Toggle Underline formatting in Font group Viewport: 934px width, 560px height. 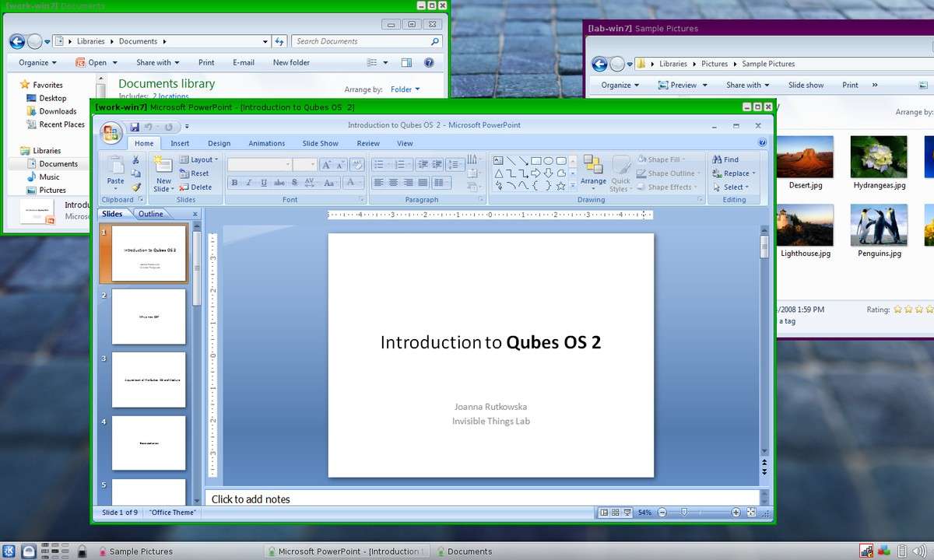pyautogui.click(x=264, y=183)
